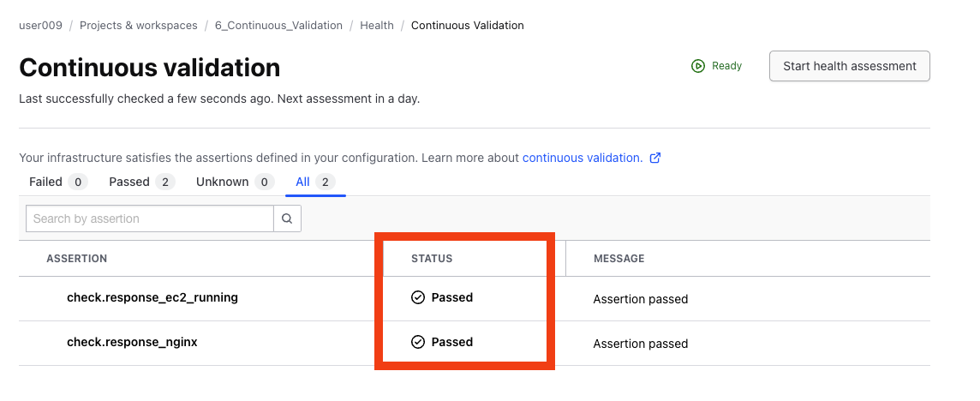The height and width of the screenshot is (401, 980).
Task: Click the Assertion column header
Action: [77, 258]
